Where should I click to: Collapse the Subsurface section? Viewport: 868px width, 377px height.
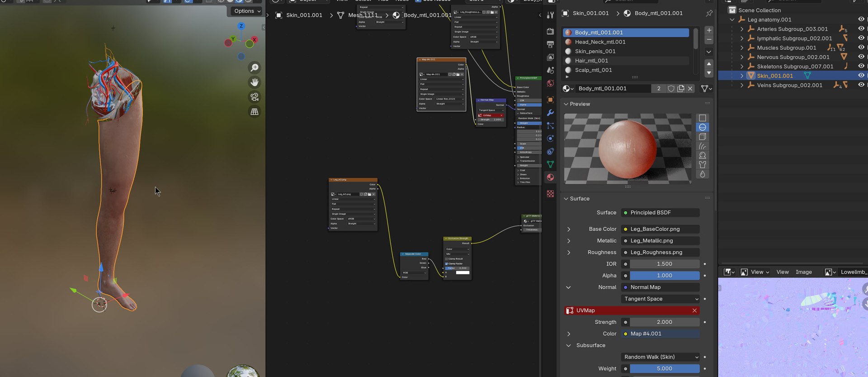[x=569, y=345]
